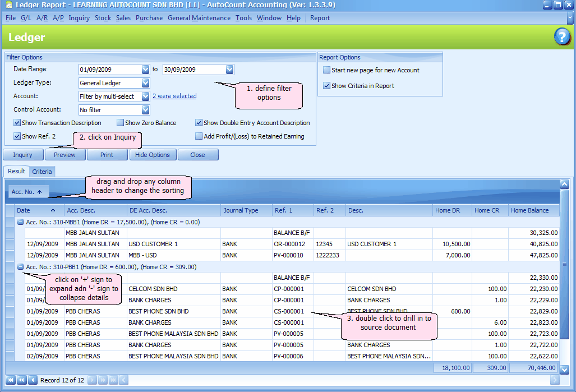Open the General Maintenance menu
The height and width of the screenshot is (392, 576).
[x=199, y=18]
